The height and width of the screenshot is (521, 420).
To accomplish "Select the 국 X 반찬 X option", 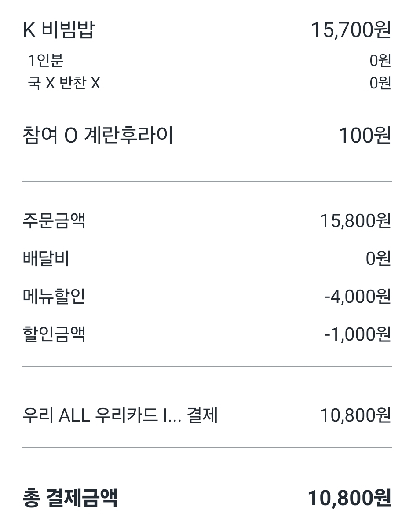I will (x=64, y=83).
